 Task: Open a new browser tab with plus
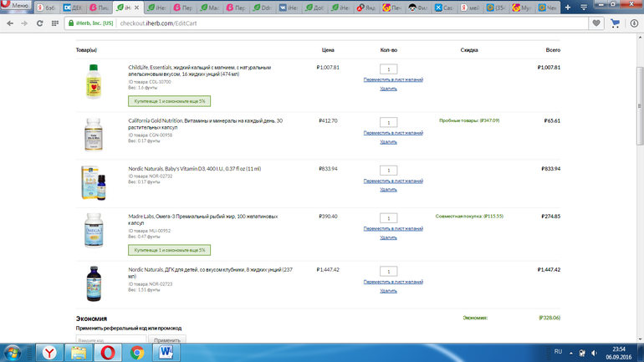(x=569, y=7)
